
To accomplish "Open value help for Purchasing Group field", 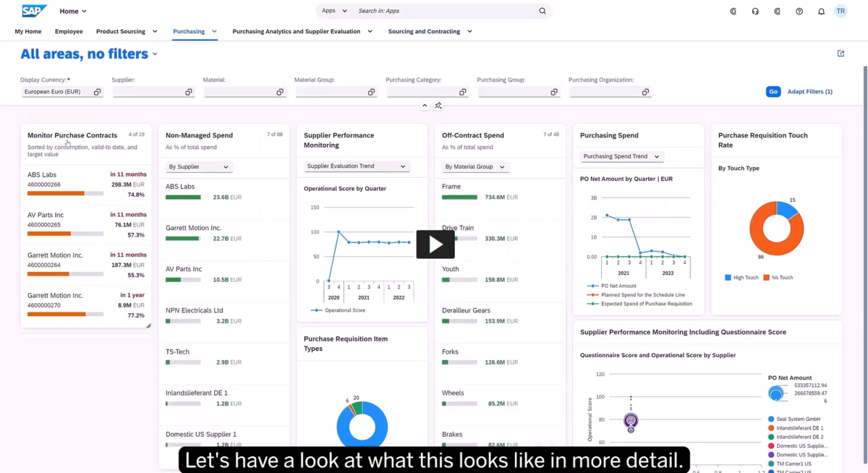I will (x=554, y=92).
